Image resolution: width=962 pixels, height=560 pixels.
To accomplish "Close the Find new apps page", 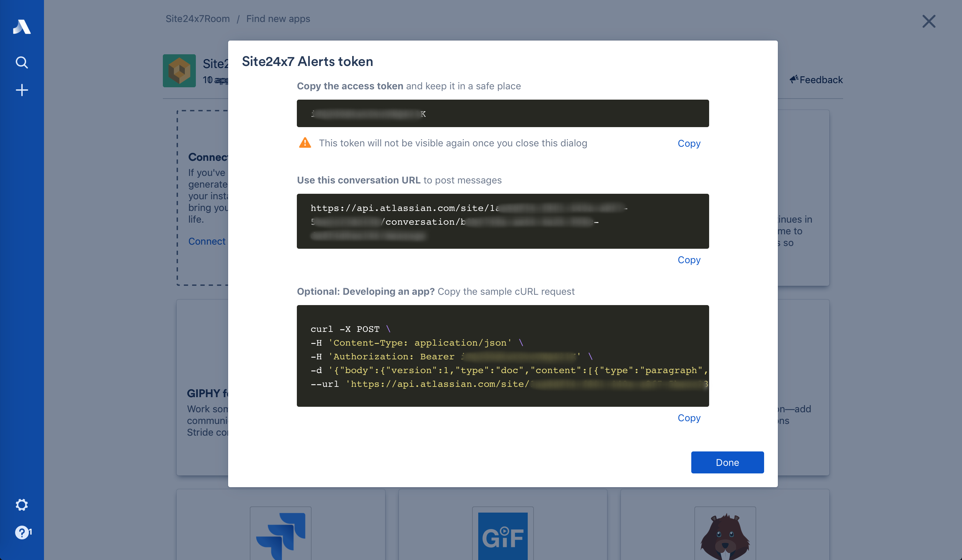I will (929, 21).
